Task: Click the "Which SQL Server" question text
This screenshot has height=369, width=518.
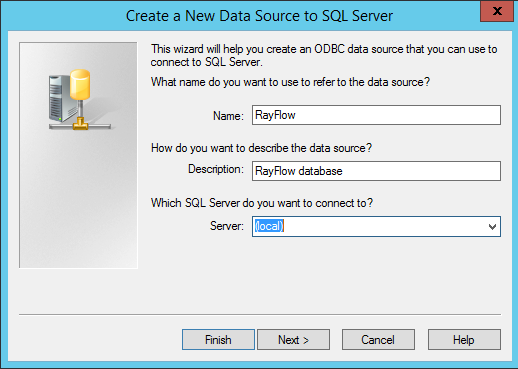Action: [x=262, y=203]
